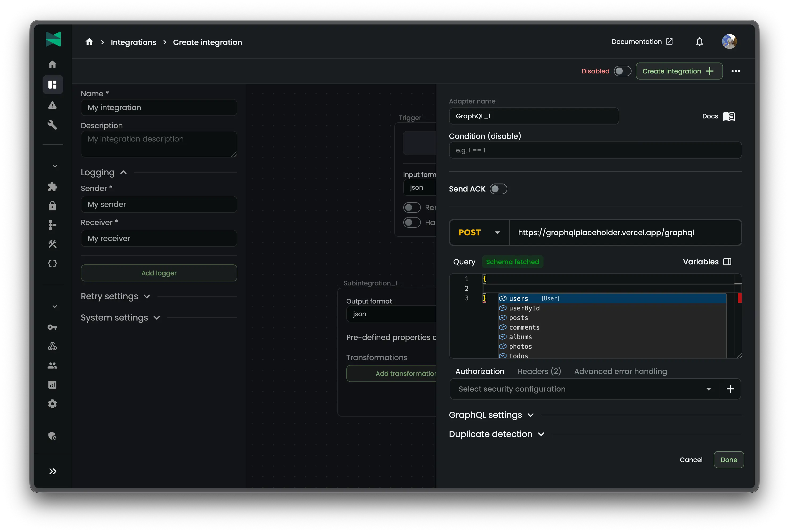Select albums autocomplete suggestion
Viewport: 789px width, 532px height.
point(612,337)
